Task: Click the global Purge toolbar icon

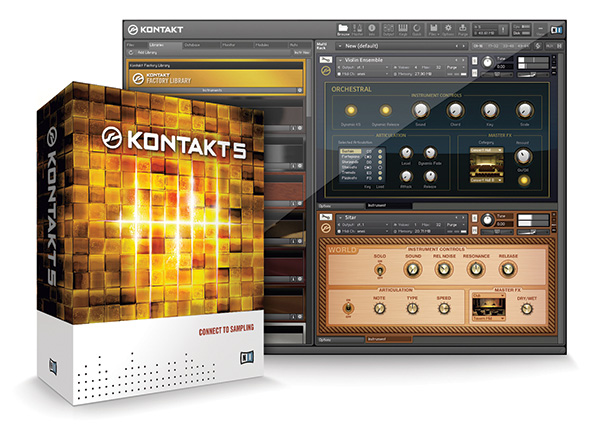Action: (462, 29)
